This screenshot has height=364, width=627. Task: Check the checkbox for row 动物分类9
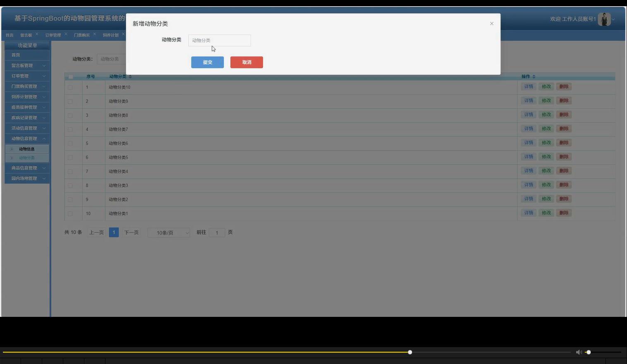[70, 101]
